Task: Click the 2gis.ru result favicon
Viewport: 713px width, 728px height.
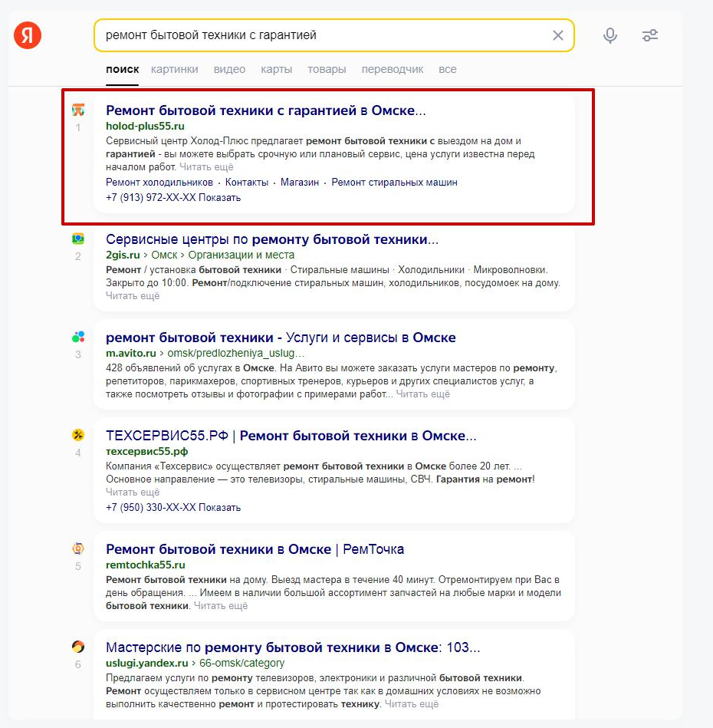Action: [78, 239]
